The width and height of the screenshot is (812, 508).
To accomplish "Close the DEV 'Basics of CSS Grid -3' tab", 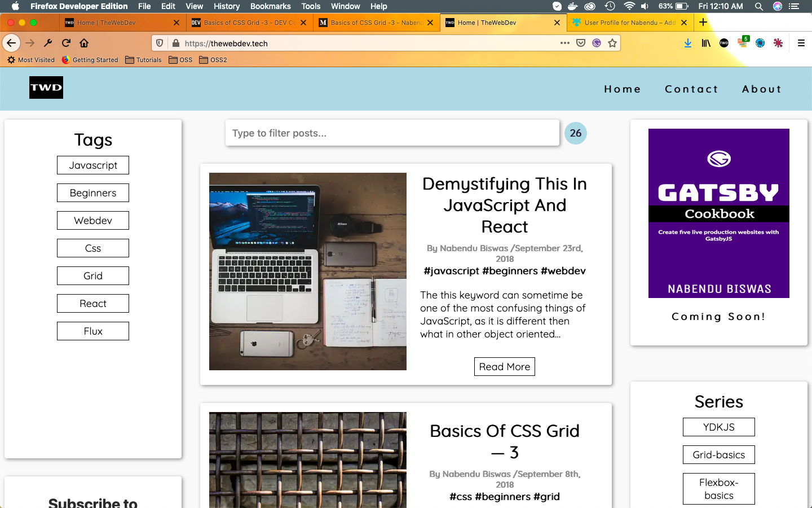I will click(303, 23).
